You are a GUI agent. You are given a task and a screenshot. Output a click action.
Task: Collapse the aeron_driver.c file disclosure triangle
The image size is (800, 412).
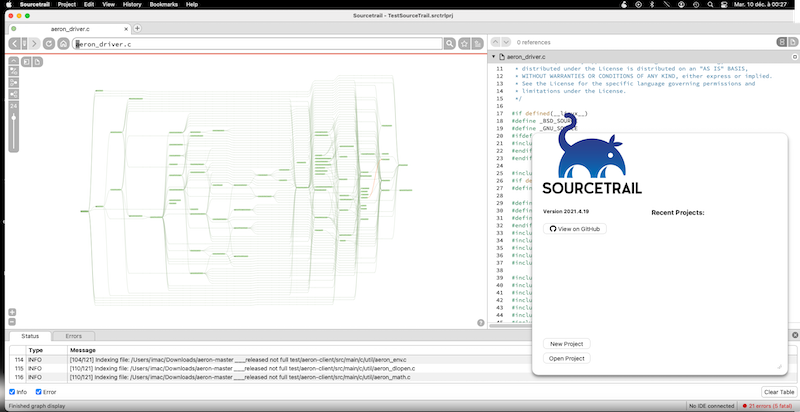(x=494, y=57)
